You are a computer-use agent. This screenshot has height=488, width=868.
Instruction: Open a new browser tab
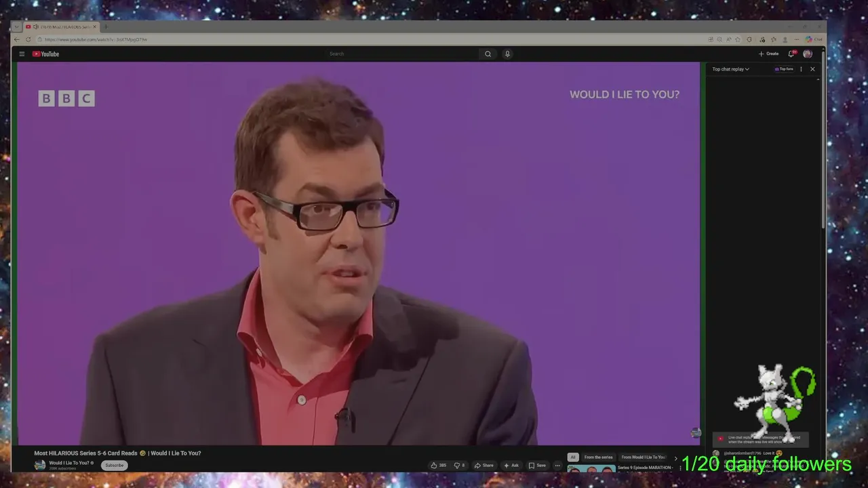106,26
